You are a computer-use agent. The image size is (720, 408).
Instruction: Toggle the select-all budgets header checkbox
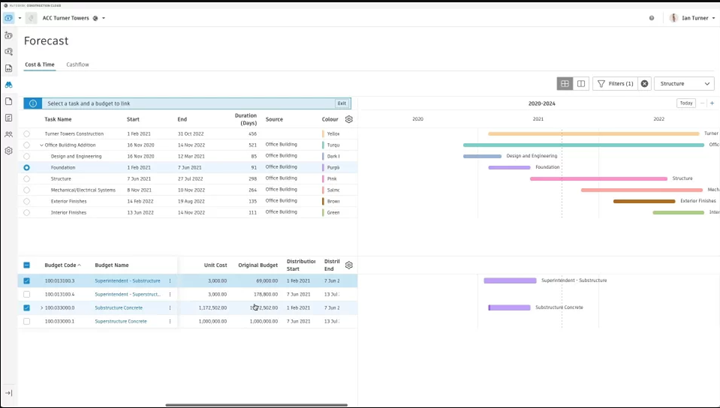tap(27, 265)
